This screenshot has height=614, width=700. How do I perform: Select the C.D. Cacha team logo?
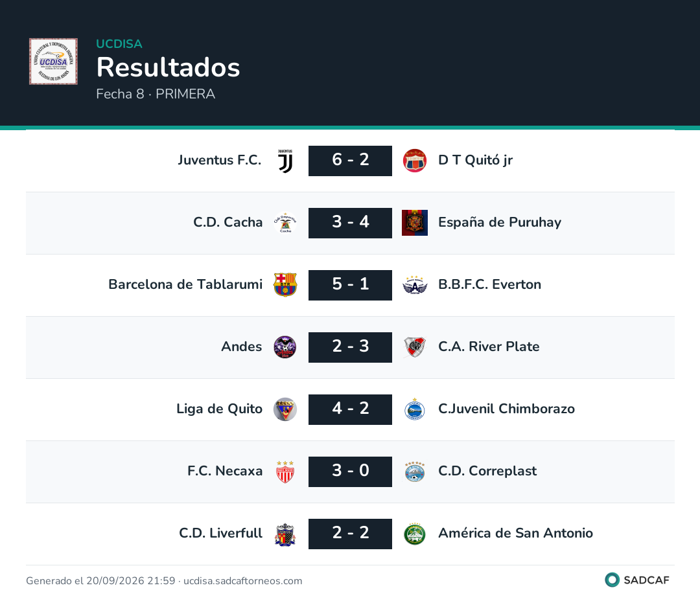click(x=285, y=223)
